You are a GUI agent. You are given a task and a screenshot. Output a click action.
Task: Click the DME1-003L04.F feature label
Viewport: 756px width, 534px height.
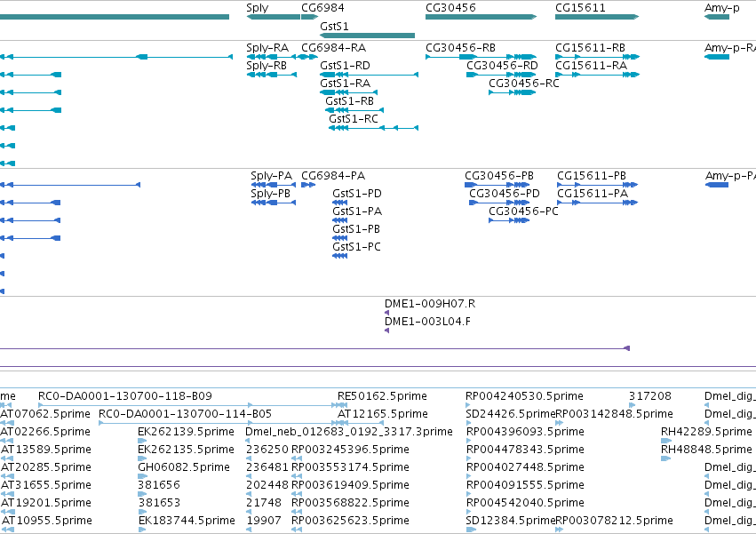(427, 322)
